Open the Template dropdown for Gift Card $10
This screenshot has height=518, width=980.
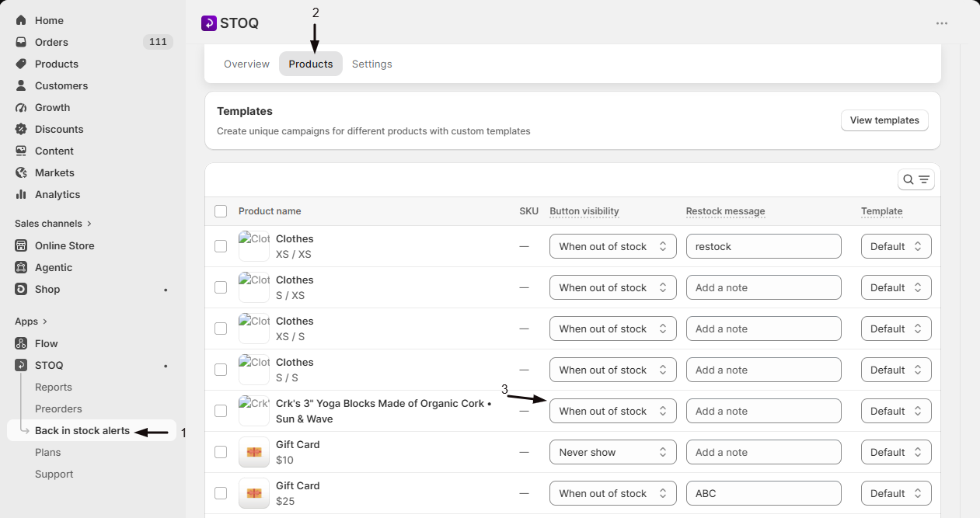click(896, 452)
